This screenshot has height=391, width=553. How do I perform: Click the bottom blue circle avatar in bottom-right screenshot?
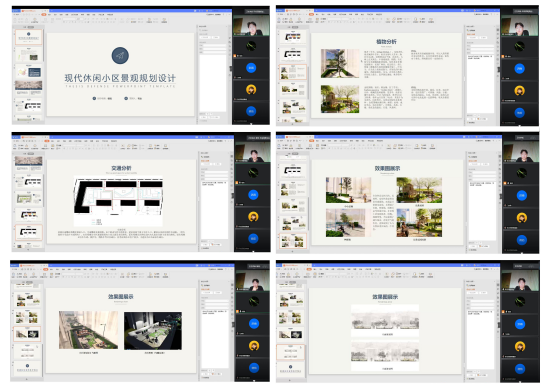pos(520,369)
